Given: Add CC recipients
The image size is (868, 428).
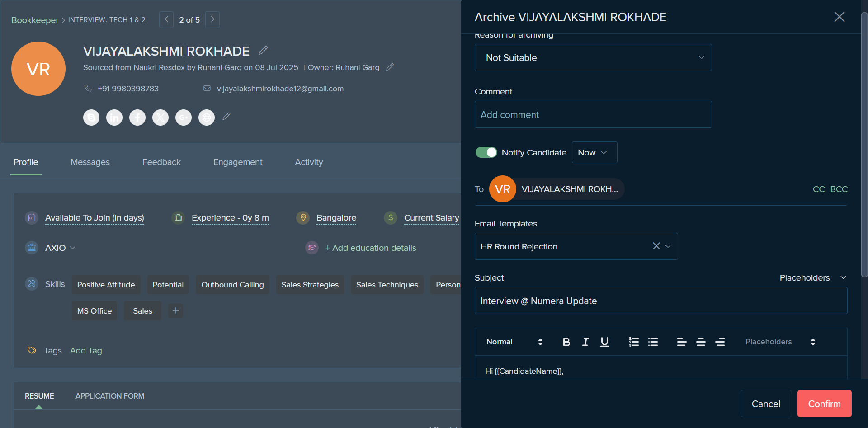Looking at the screenshot, I should 819,189.
